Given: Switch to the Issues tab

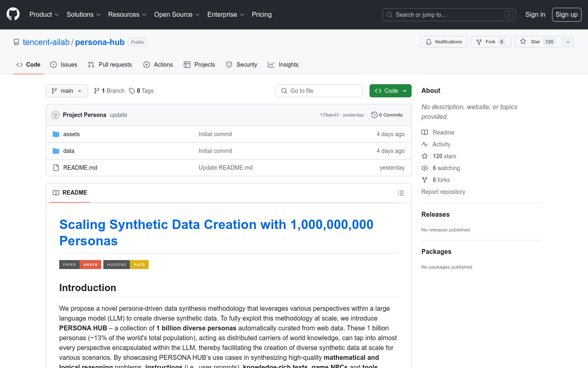Looking at the screenshot, I should pyautogui.click(x=64, y=65).
